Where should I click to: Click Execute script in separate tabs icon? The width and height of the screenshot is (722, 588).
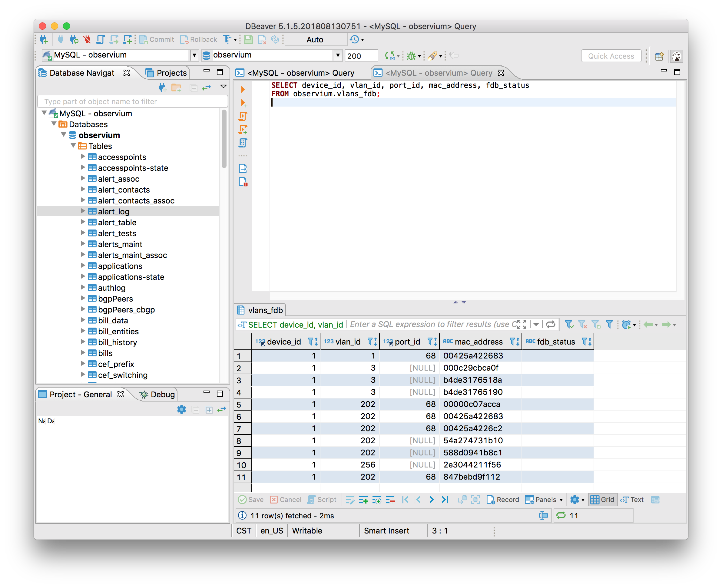click(x=243, y=130)
